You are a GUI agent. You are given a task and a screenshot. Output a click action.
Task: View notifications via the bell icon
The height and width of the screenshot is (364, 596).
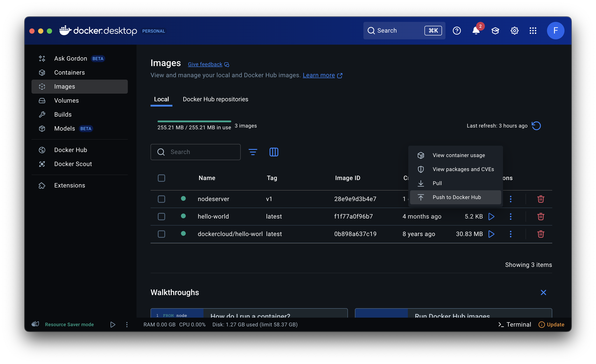coord(476,31)
